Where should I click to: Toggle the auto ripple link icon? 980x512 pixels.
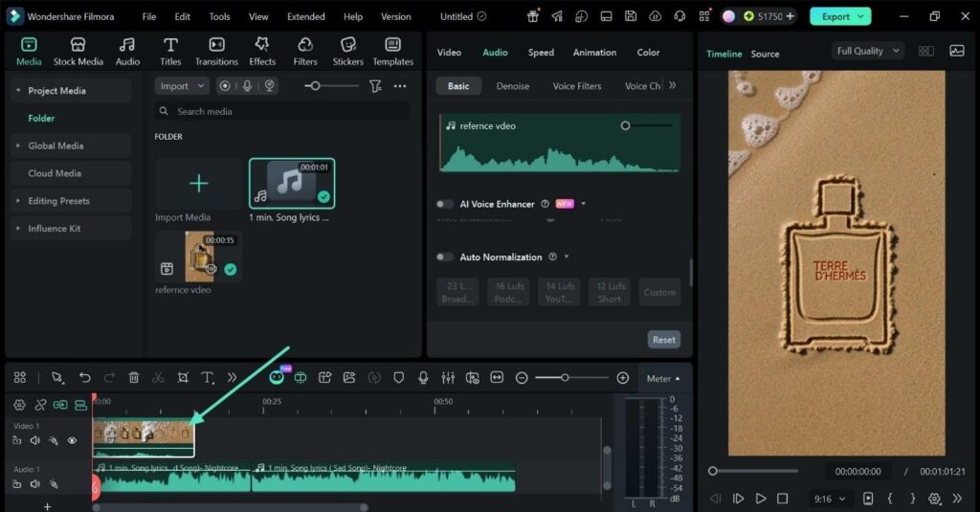tap(60, 405)
